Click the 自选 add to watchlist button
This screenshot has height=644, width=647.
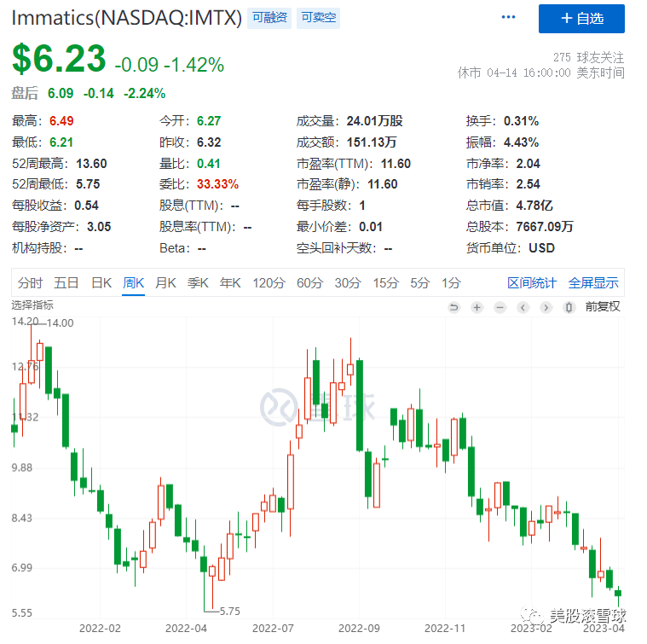[x=581, y=18]
